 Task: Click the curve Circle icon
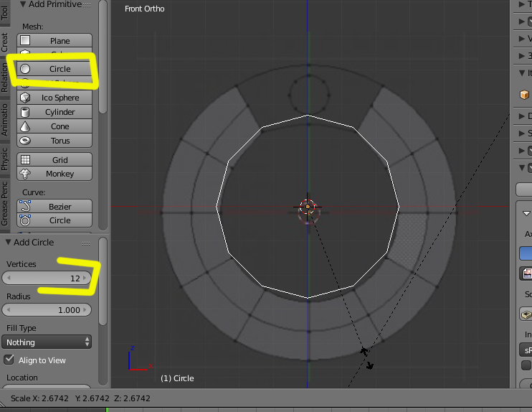(25, 220)
